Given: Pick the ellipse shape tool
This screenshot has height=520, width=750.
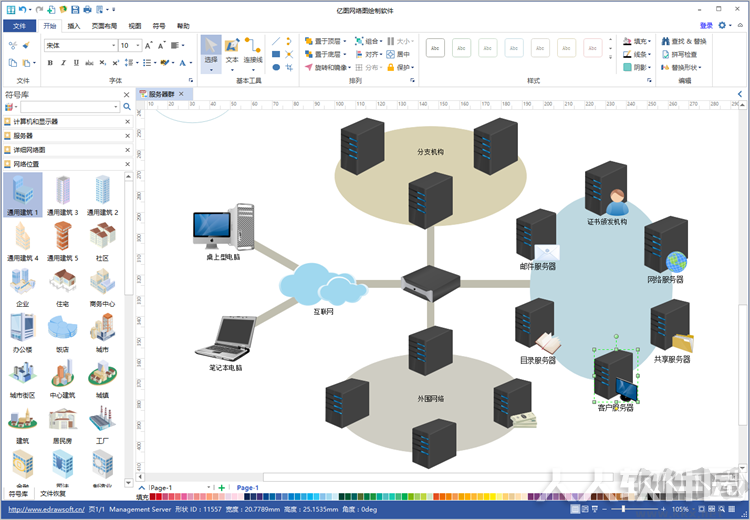Looking at the screenshot, I should (276, 67).
